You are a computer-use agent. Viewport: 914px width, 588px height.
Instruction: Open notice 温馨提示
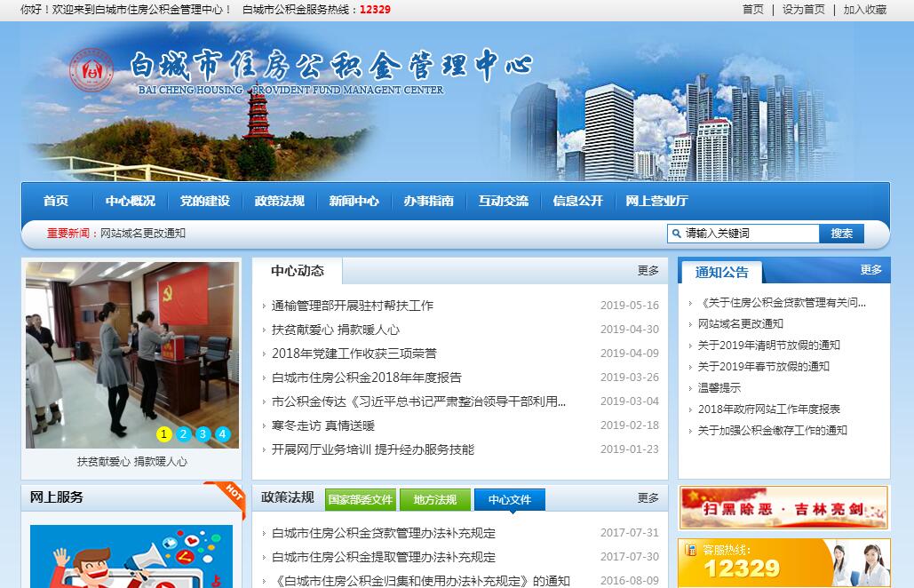click(x=719, y=387)
